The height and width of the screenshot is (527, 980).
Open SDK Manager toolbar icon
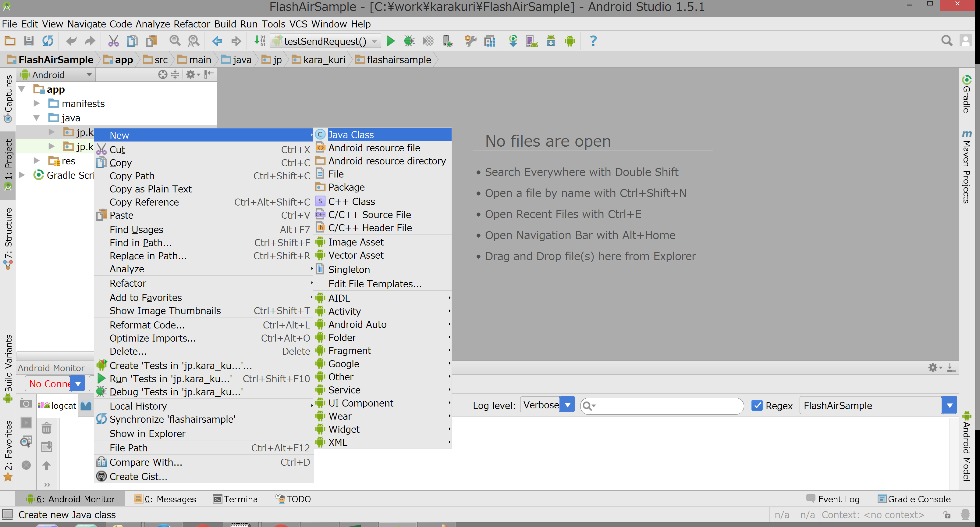click(x=551, y=41)
